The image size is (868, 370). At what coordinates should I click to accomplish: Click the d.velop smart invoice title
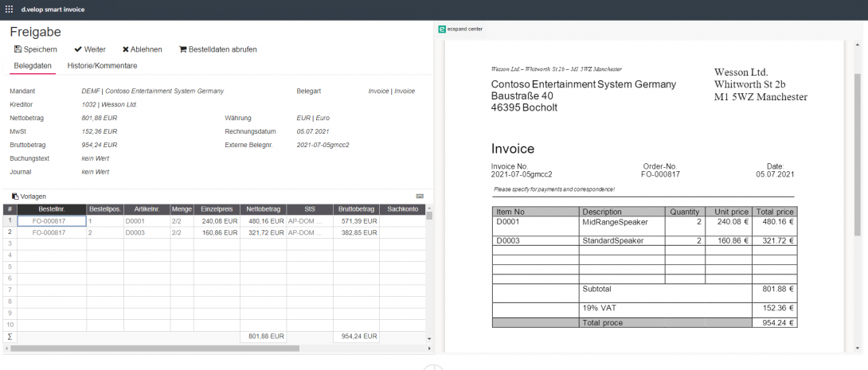[53, 10]
